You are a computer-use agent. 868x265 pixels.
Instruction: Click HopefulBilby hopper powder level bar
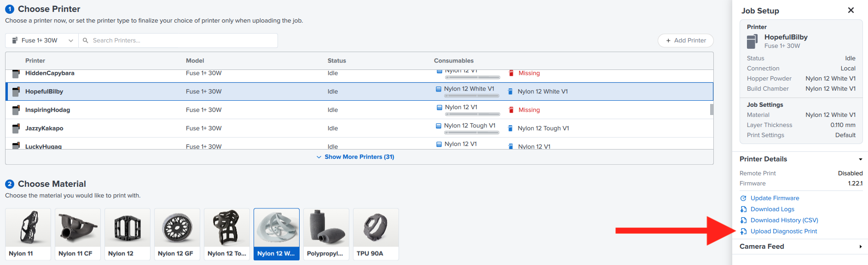[472, 96]
